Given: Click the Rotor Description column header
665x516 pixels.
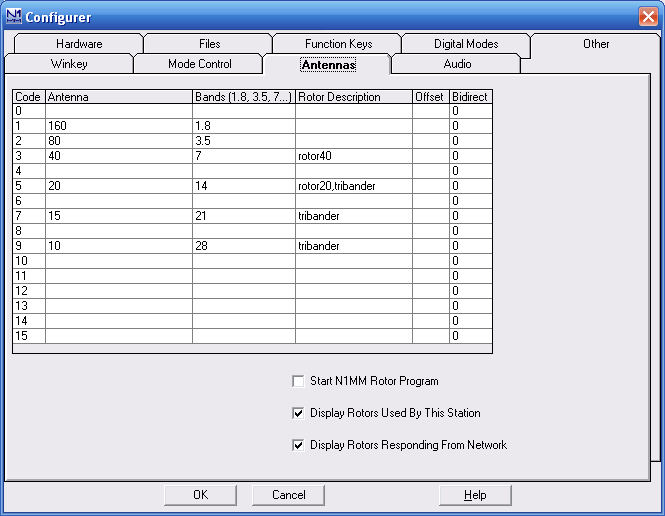Looking at the screenshot, I should [x=354, y=97].
